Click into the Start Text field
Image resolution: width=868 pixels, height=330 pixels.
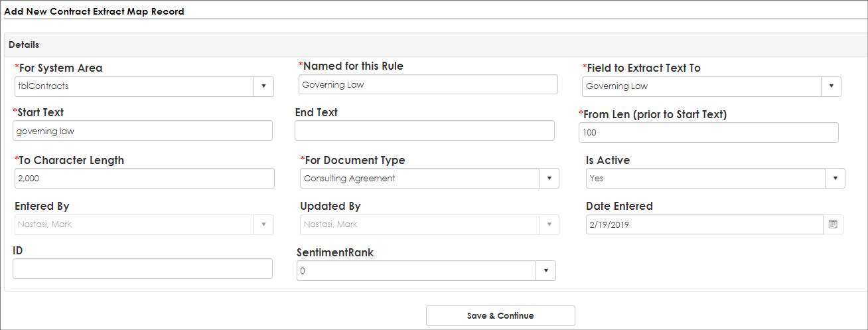point(143,131)
